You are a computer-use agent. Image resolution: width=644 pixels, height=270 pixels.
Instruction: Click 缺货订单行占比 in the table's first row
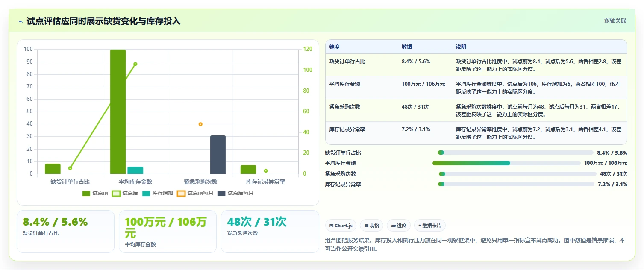tap(347, 62)
